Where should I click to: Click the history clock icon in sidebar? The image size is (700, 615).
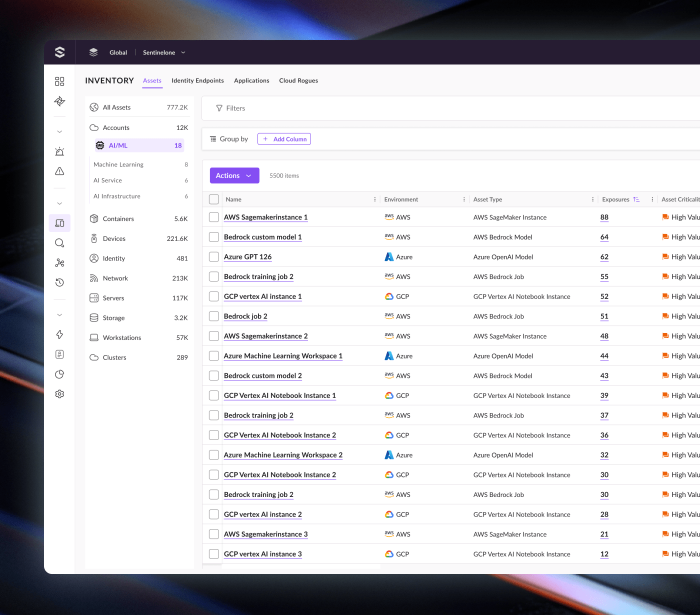(59, 282)
